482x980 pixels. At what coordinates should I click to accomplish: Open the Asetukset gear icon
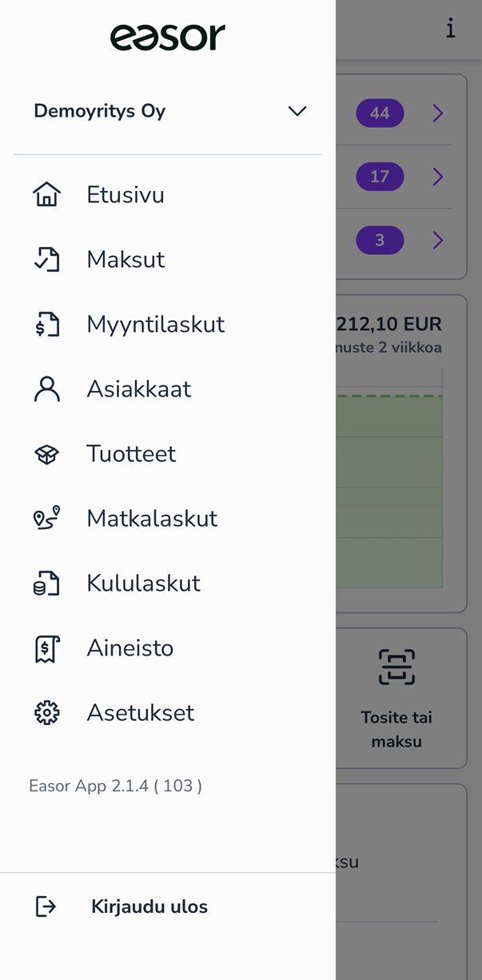(47, 712)
